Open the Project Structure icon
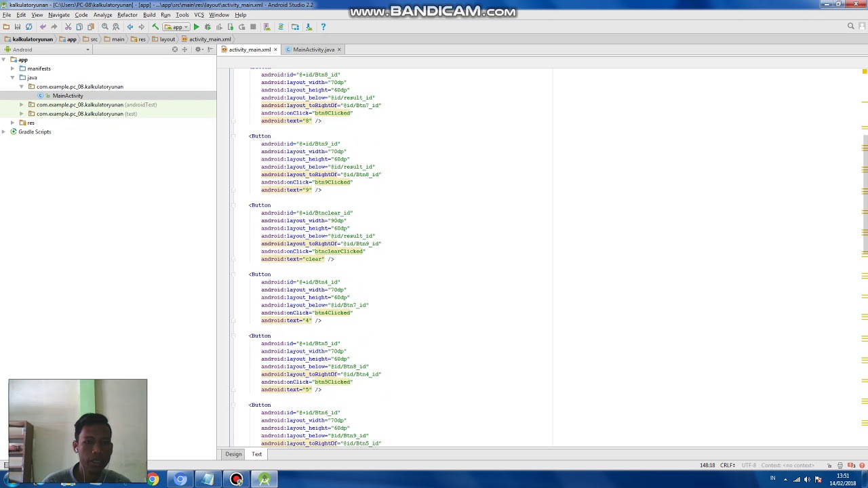 pos(295,27)
